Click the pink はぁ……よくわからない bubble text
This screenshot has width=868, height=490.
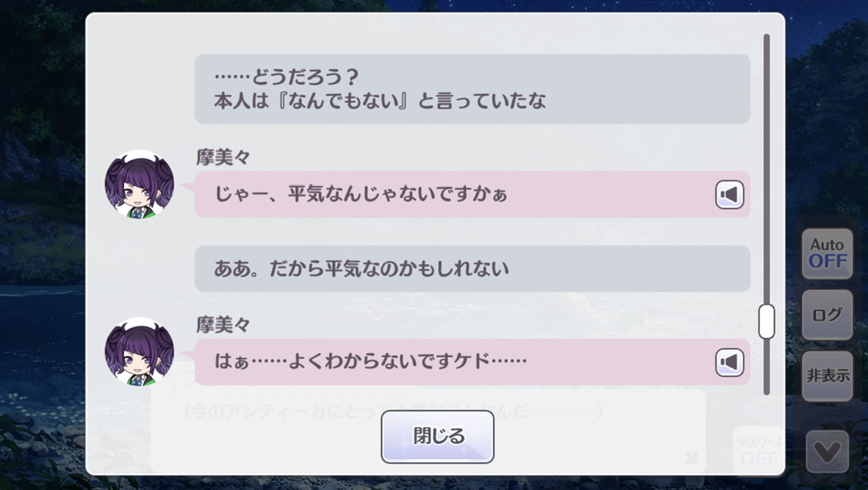pyautogui.click(x=370, y=363)
